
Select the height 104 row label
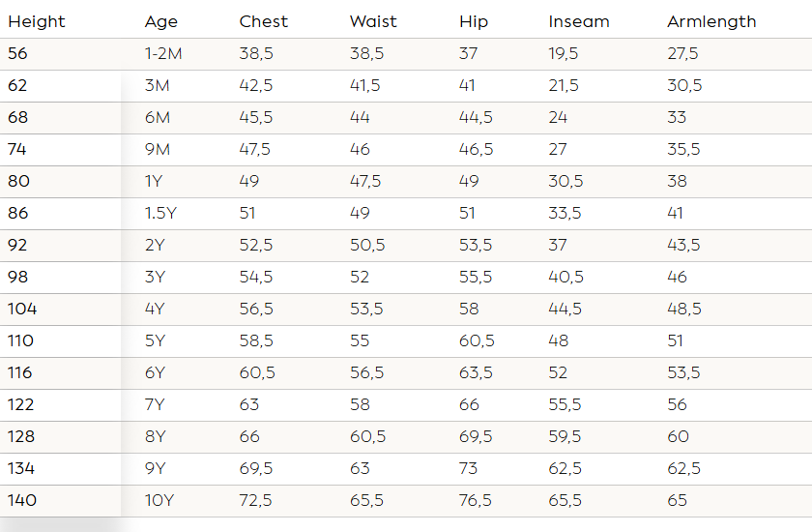click(x=22, y=310)
